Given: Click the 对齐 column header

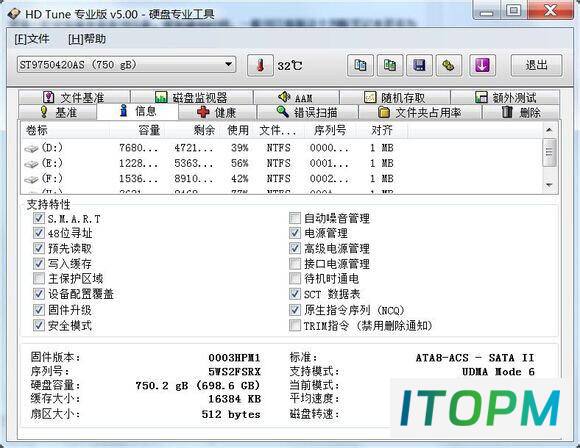Looking at the screenshot, I should (x=382, y=130).
